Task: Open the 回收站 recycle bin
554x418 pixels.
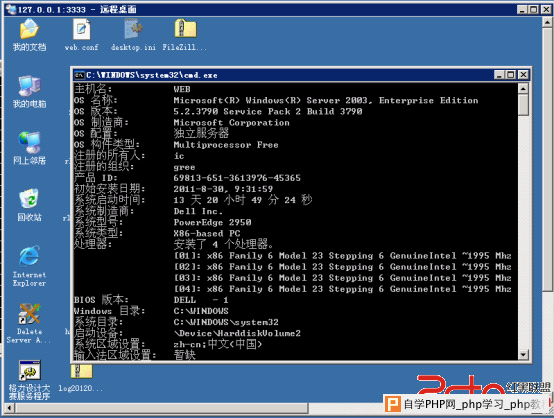Action: [29, 199]
